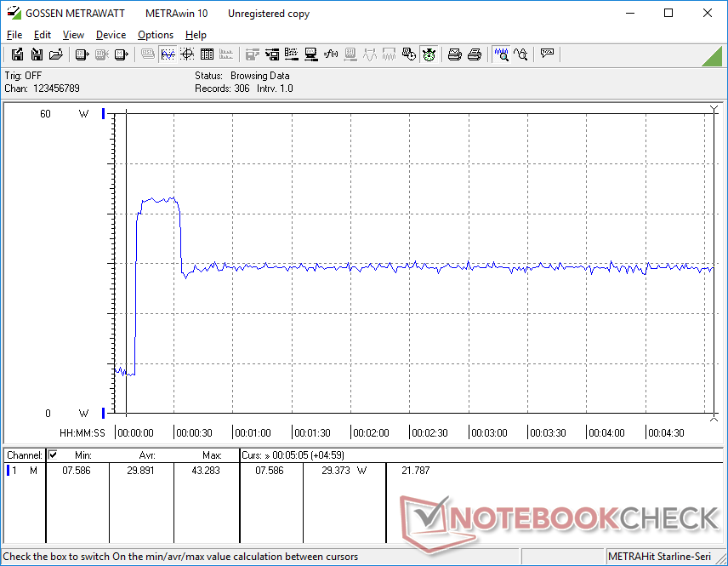728x566 pixels.
Task: Click the Curs: 00:05:05 (+04:59) header
Action: 293,455
